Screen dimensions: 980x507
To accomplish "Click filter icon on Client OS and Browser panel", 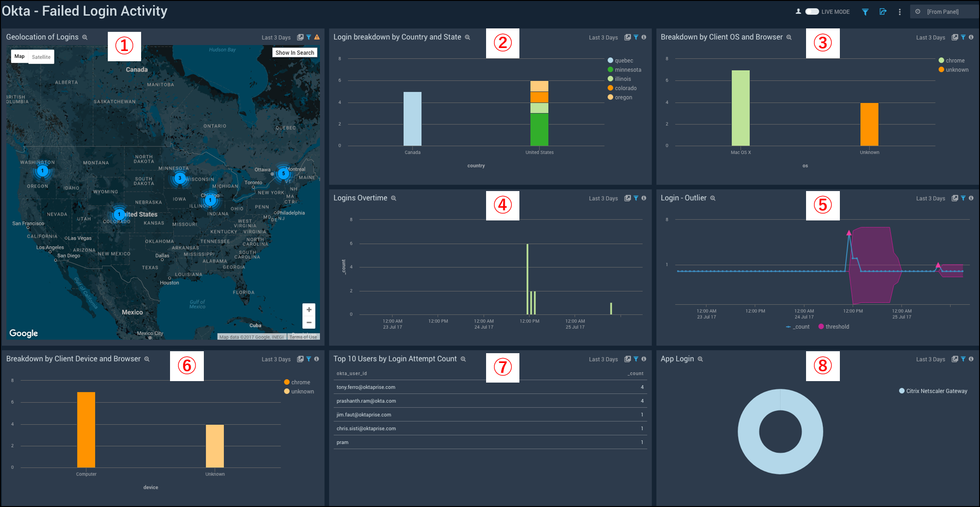I will (963, 37).
